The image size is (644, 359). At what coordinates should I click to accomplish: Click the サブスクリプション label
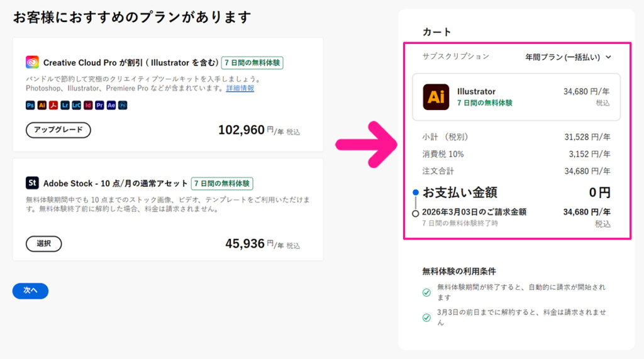point(456,57)
